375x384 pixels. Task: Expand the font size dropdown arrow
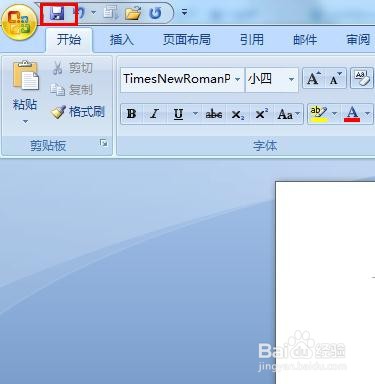(x=291, y=79)
